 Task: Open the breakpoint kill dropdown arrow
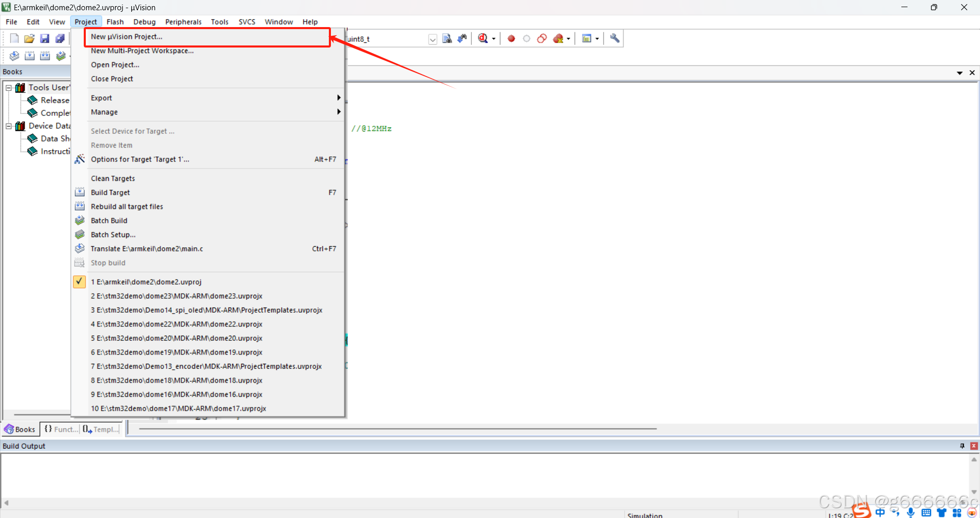[x=568, y=39]
